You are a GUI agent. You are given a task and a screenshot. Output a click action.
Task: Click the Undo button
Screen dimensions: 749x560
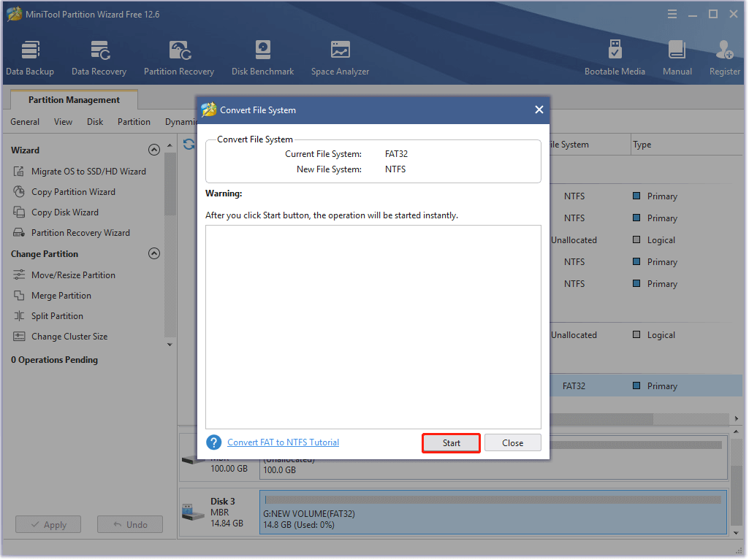click(x=130, y=525)
